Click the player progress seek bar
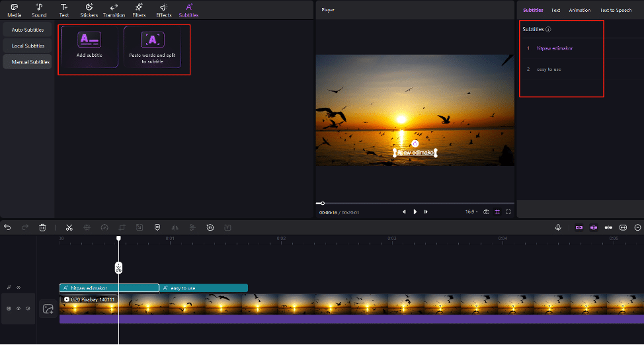644x345 pixels. coord(417,203)
